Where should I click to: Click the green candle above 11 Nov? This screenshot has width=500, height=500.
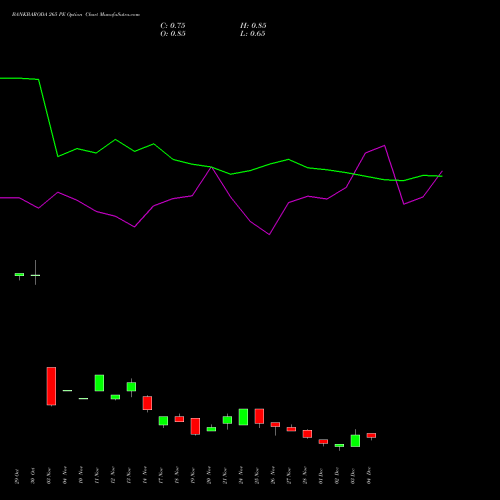point(99,383)
